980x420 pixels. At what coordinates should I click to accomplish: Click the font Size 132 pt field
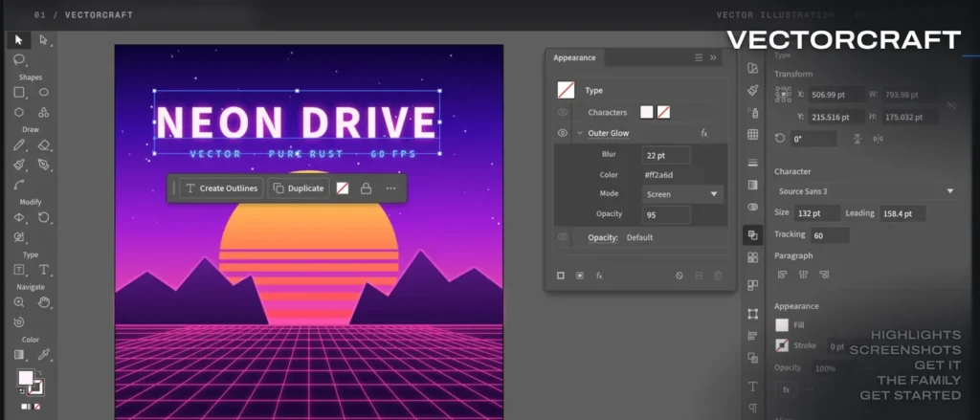(817, 213)
